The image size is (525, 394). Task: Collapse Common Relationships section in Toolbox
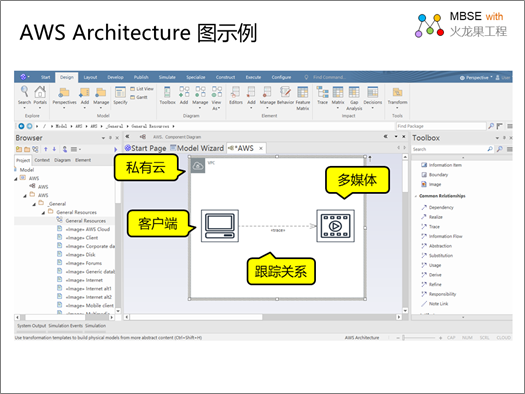pyautogui.click(x=416, y=196)
